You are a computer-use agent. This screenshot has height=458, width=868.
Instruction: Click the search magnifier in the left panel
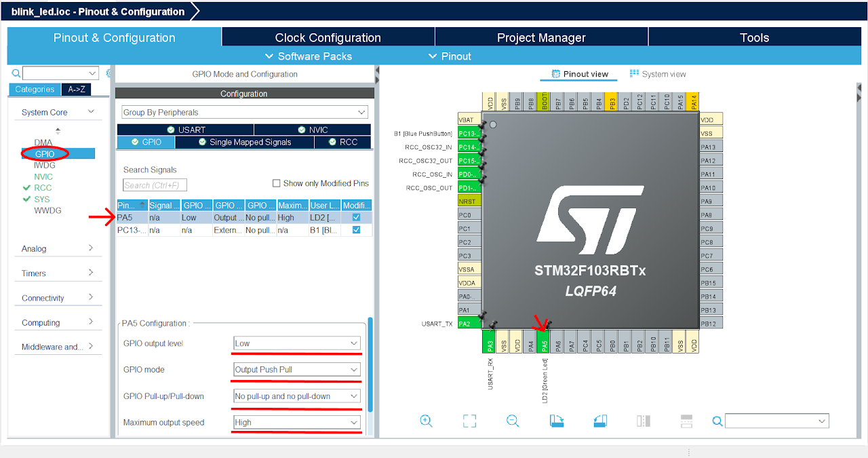[x=15, y=72]
